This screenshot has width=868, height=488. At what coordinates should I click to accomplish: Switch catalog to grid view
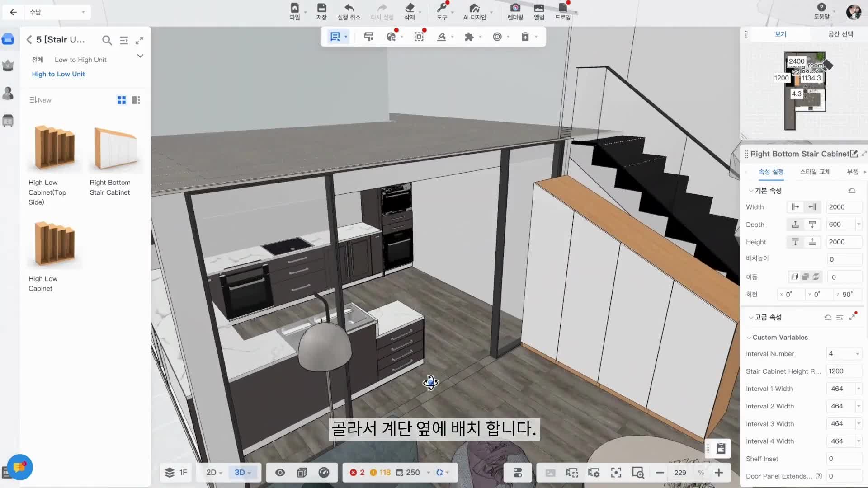[x=122, y=100]
